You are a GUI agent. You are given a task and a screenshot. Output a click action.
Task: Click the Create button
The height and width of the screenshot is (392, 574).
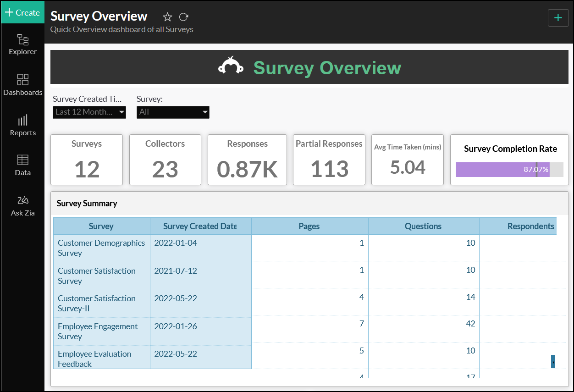[22, 12]
